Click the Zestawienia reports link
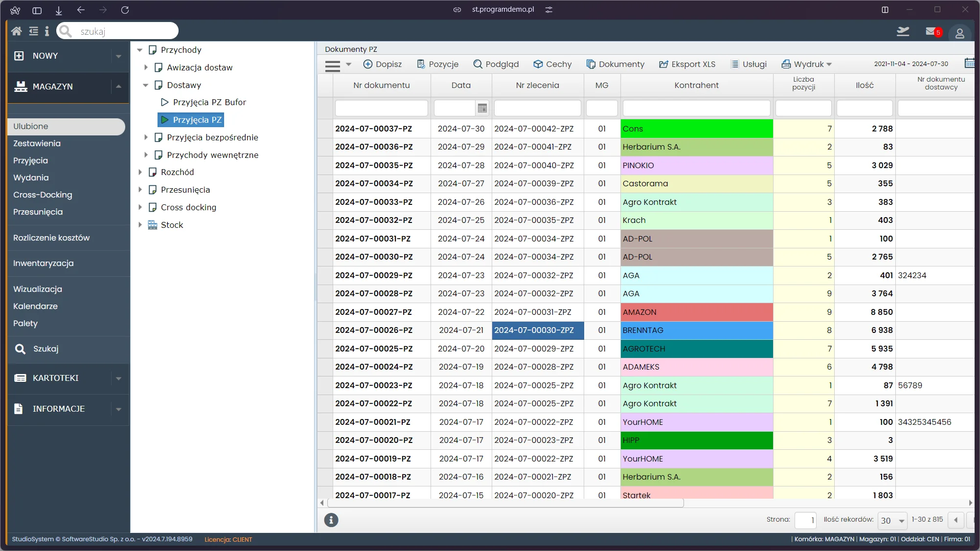980x551 pixels. point(36,143)
